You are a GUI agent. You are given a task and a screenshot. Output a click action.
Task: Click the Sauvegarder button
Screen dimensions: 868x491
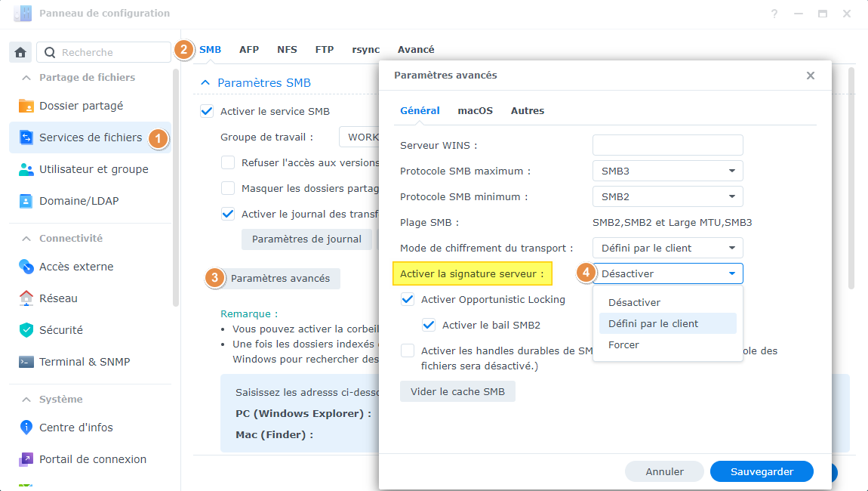tap(762, 471)
